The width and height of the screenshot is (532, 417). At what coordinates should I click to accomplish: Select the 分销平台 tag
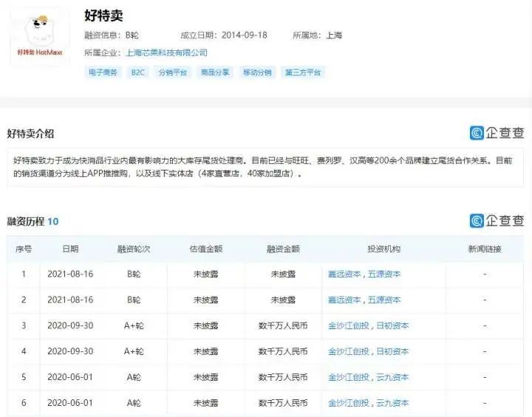tap(173, 72)
